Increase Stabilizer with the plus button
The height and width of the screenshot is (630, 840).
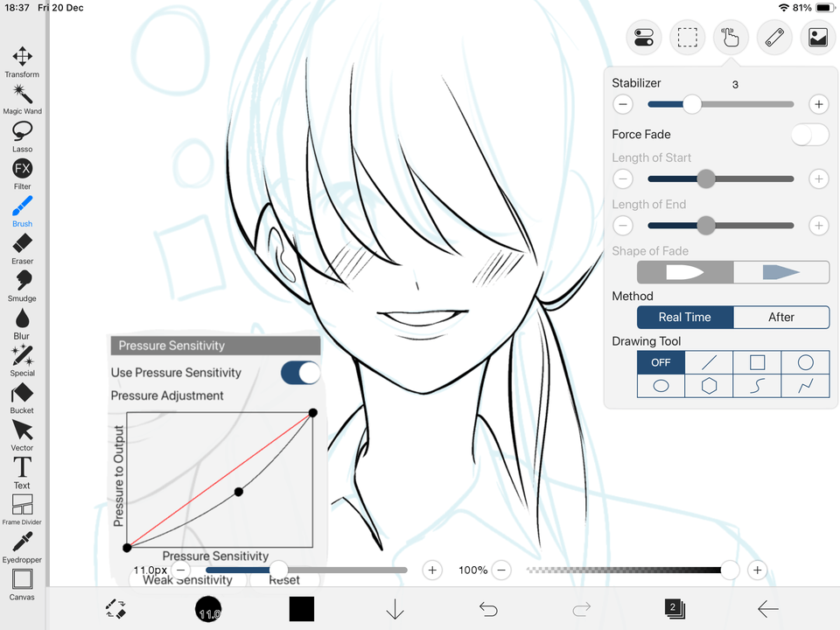818,104
